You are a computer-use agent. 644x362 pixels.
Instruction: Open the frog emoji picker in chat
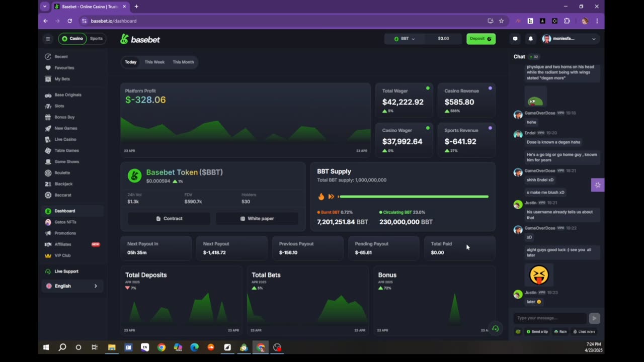(x=518, y=331)
